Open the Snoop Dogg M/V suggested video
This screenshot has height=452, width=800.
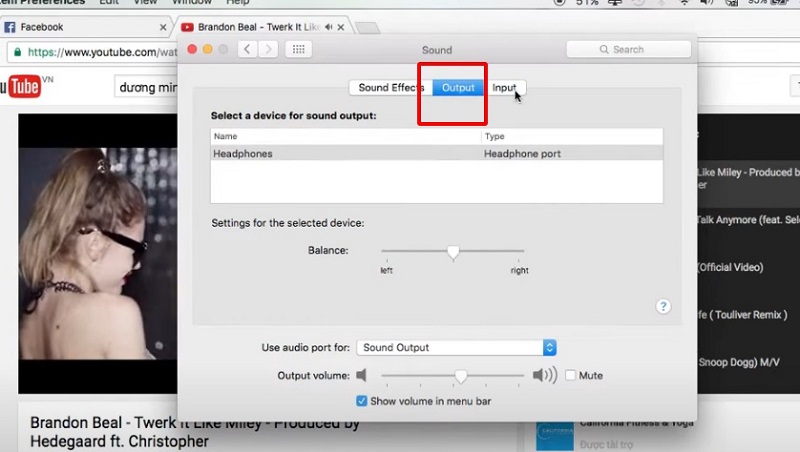click(739, 362)
